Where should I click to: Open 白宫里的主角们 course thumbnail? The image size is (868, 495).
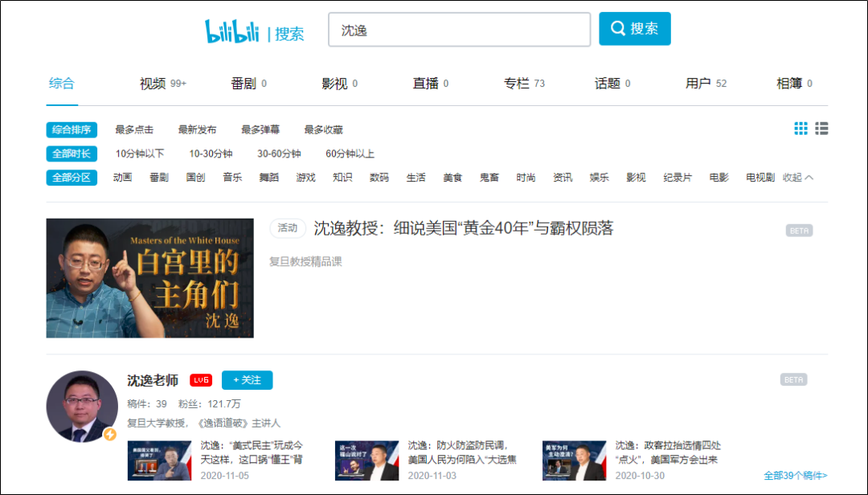(150, 278)
